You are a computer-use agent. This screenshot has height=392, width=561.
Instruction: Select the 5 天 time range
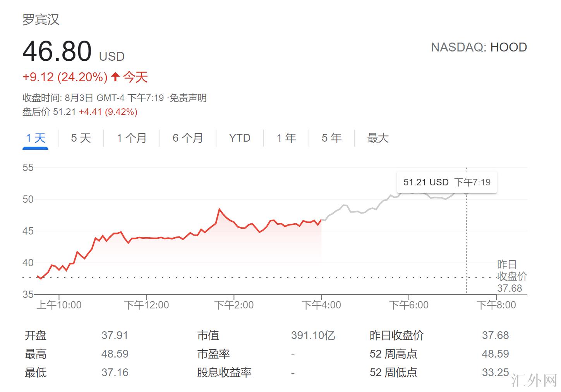81,138
